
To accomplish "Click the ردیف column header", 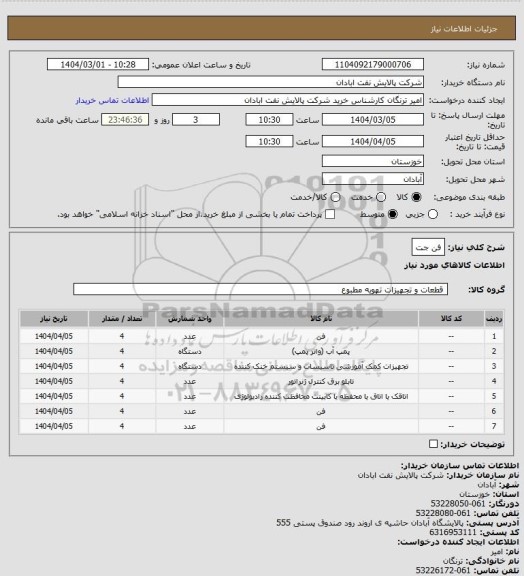I will pyautogui.click(x=494, y=319).
